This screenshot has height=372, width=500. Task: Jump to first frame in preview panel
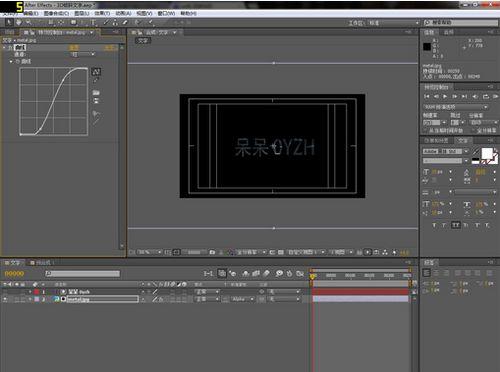(427, 96)
